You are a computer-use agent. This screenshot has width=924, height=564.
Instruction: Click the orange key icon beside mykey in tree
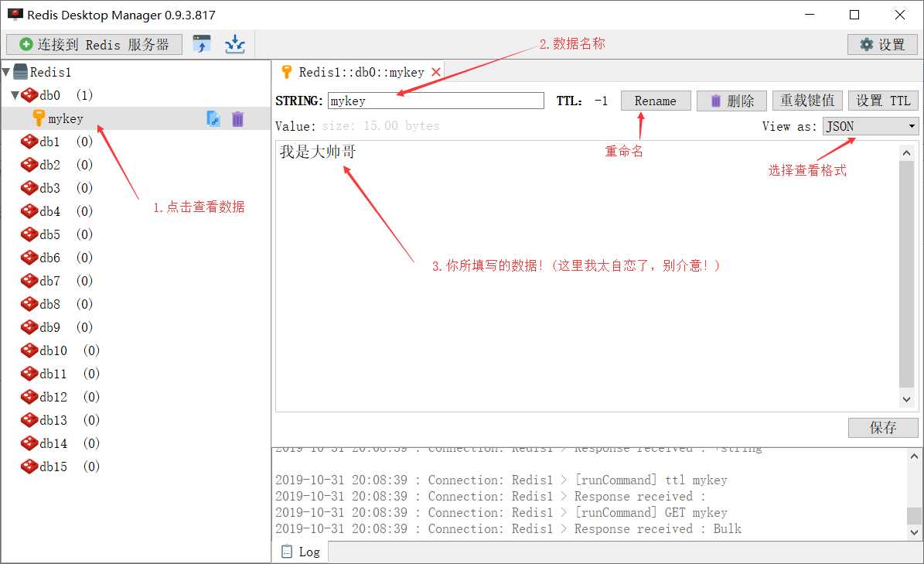(39, 118)
